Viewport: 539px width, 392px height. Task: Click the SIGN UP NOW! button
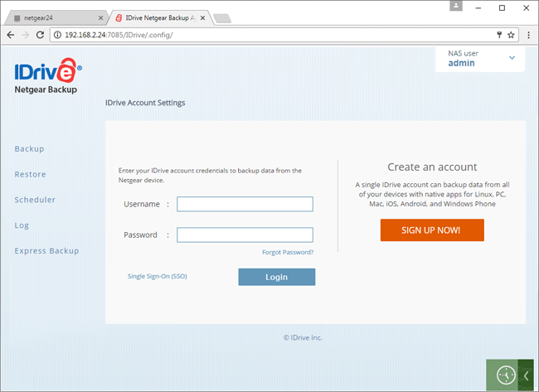pyautogui.click(x=432, y=230)
